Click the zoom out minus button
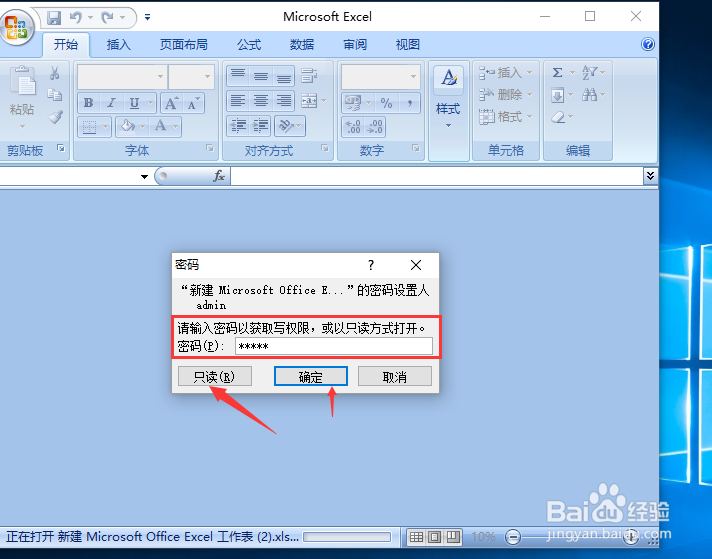The width and height of the screenshot is (712, 559). coord(513,537)
